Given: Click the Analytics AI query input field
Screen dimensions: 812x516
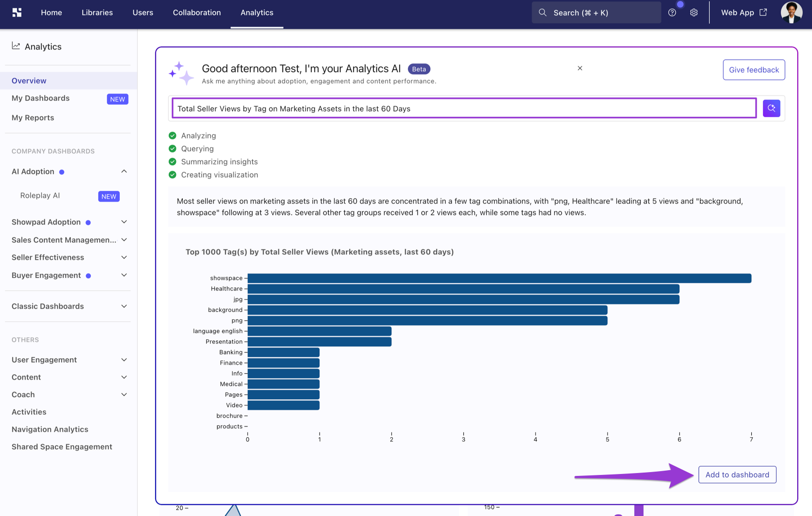Looking at the screenshot, I should (464, 108).
